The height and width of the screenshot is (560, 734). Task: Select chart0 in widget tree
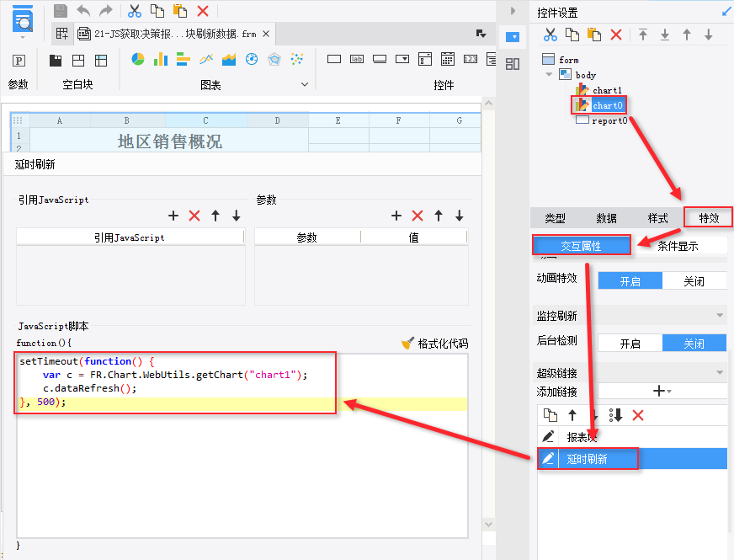pos(607,105)
